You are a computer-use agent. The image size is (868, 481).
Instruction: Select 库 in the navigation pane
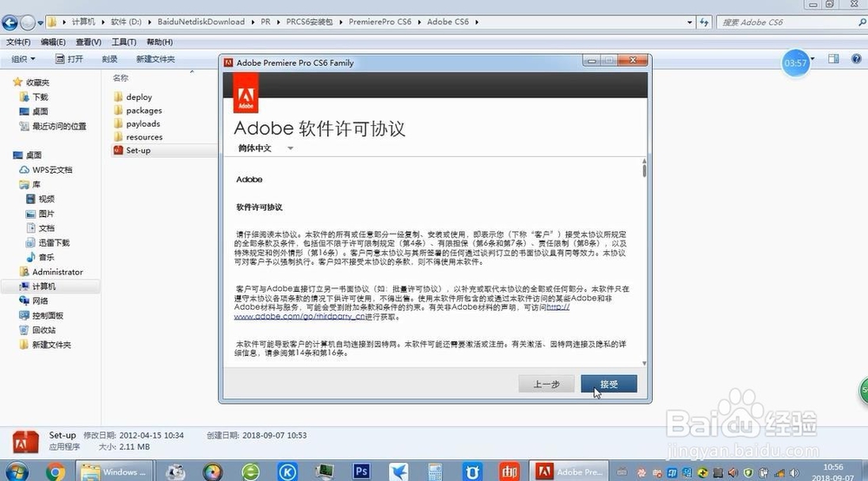(x=30, y=184)
